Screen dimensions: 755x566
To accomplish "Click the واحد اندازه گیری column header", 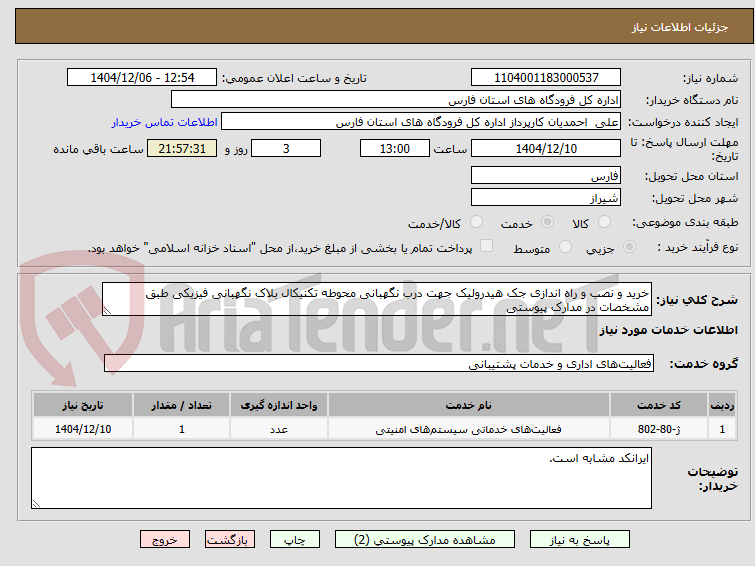I will click(x=279, y=405).
